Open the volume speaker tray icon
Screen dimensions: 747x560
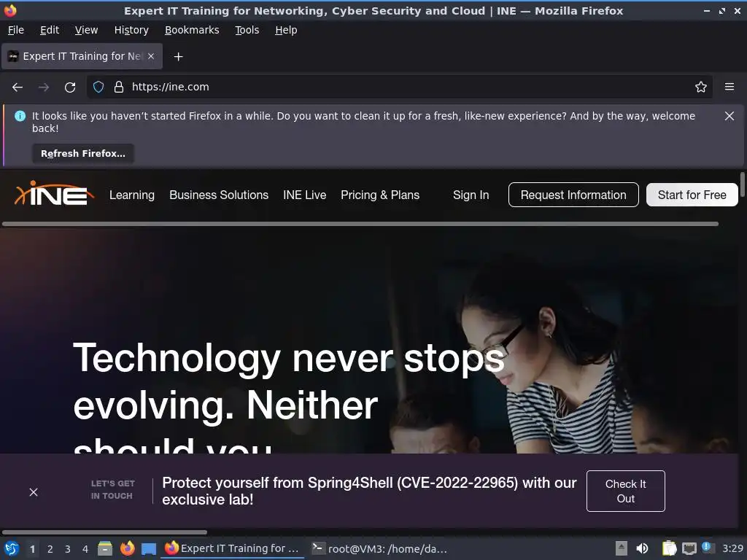click(x=642, y=548)
